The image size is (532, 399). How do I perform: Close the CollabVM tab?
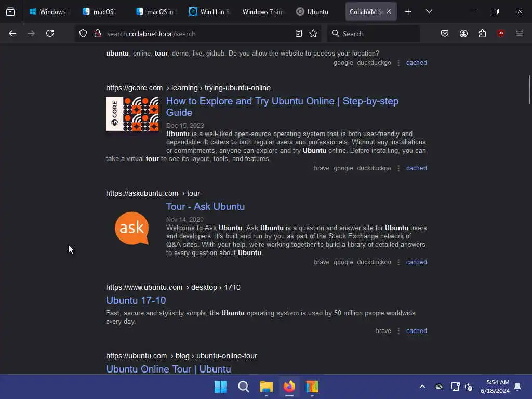tap(389, 11)
